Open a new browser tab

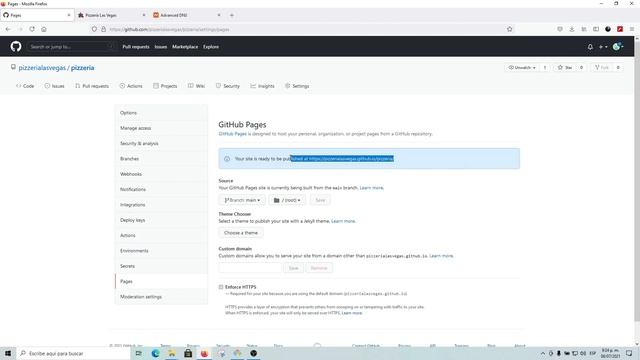(x=231, y=15)
